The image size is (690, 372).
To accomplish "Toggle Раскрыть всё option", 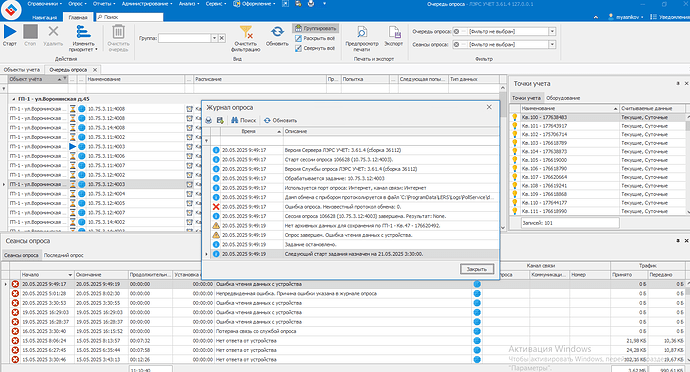I will 315,38.
